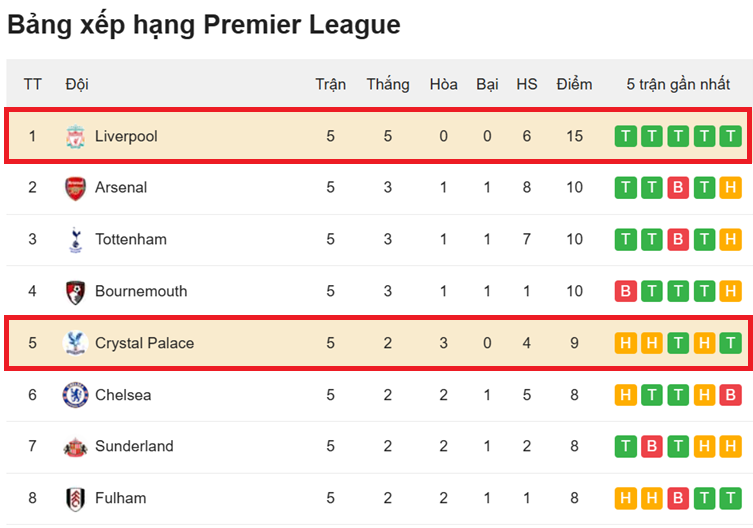
Task: Click the Sunderland club crest icon
Action: (x=75, y=447)
